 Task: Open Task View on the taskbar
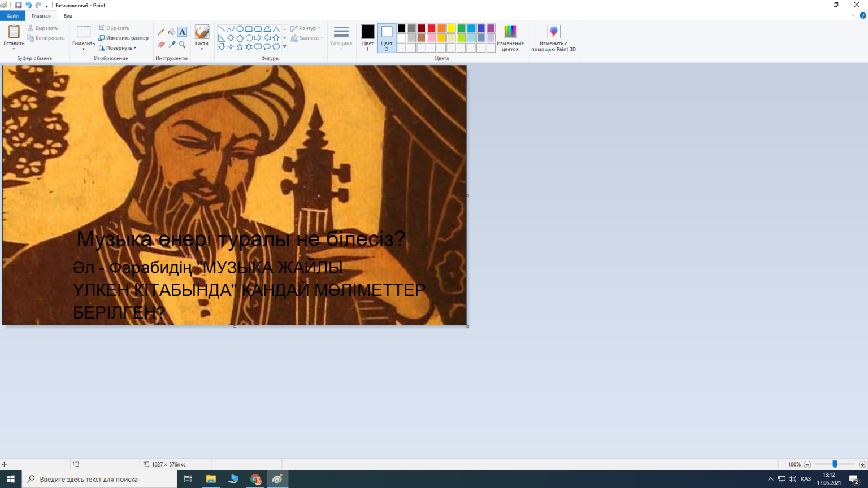[188, 479]
